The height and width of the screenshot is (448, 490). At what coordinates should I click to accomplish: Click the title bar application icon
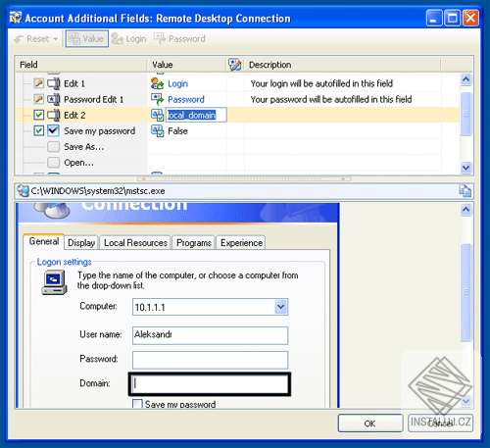pos(16,18)
